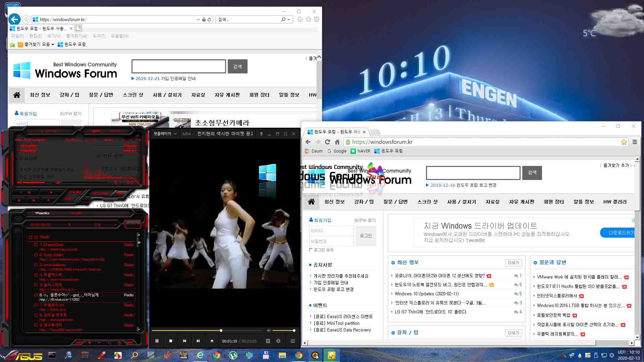Open the Daum bookmark in Chrome
The height and width of the screenshot is (362, 644).
tap(314, 151)
